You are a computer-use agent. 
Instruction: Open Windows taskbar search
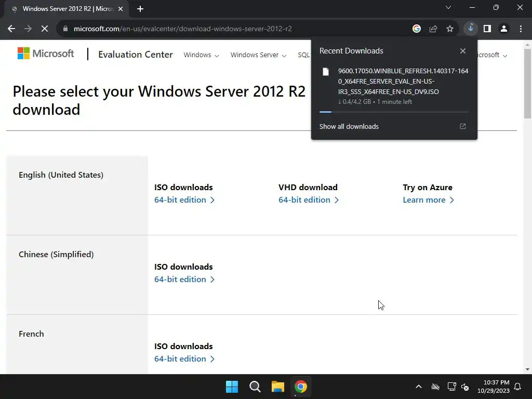pyautogui.click(x=255, y=387)
